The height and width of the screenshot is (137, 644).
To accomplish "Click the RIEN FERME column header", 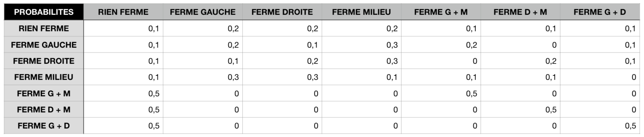I will (x=123, y=12).
